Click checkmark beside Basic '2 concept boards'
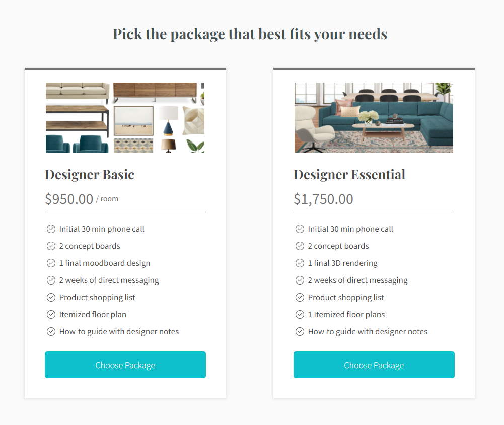This screenshot has width=504, height=425. pos(51,246)
